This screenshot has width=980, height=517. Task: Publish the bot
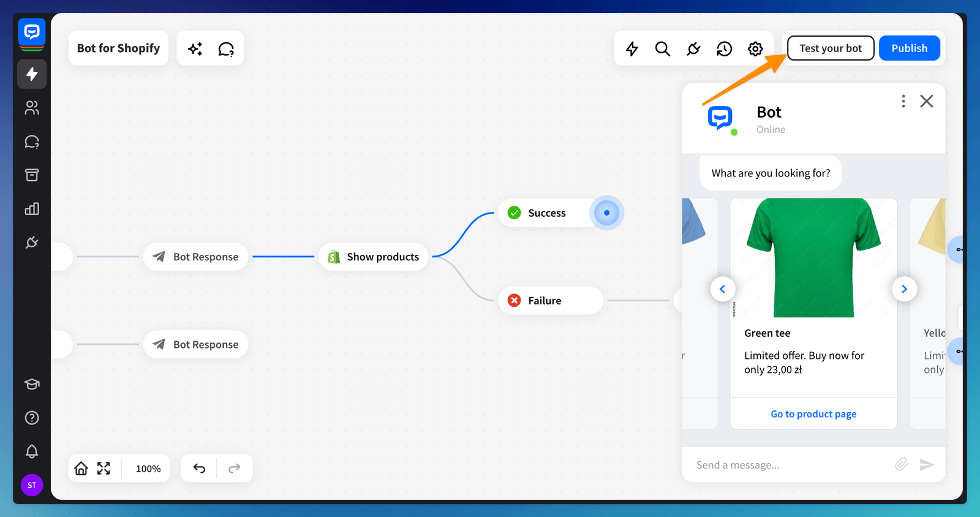909,48
